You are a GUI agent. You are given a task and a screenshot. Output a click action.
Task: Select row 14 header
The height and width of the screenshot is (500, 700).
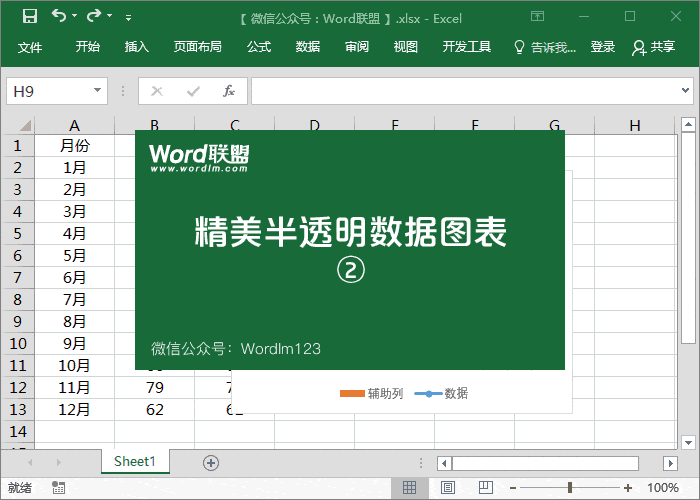pos(17,432)
